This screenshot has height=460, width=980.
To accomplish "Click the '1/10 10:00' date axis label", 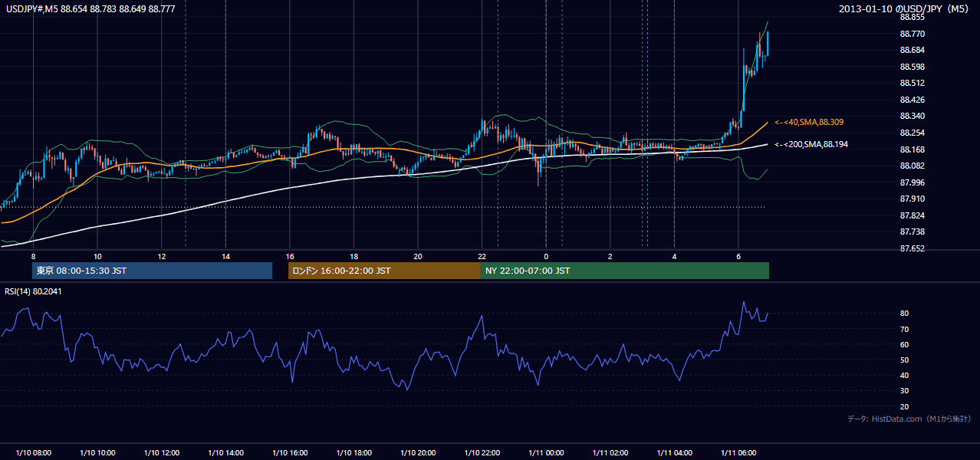I will point(97,453).
